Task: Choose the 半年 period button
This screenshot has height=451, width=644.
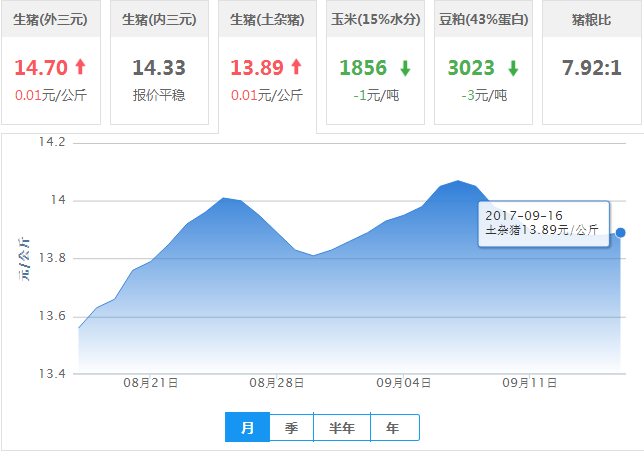Action: tap(342, 428)
